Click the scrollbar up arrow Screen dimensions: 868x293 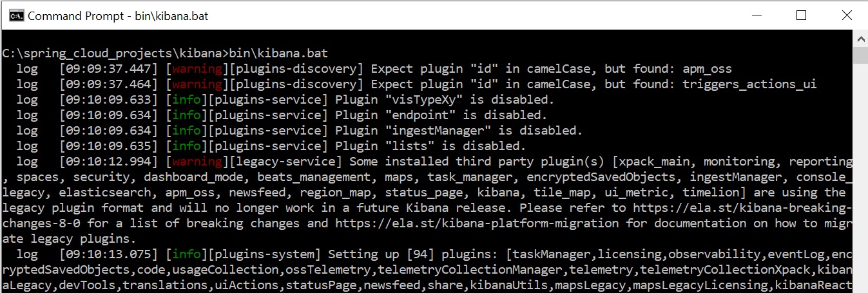[x=860, y=39]
